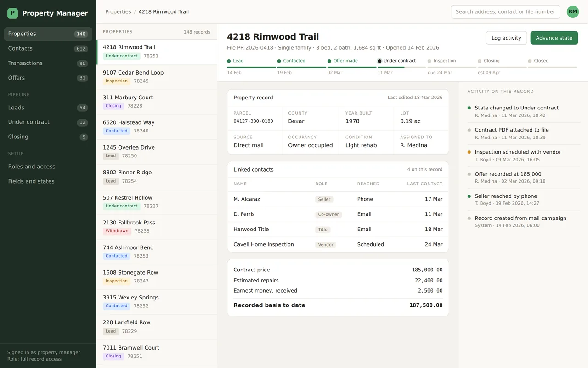Open the Under contract pipeline in sidebar
Image resolution: width=588 pixels, height=368 pixels.
click(x=48, y=122)
